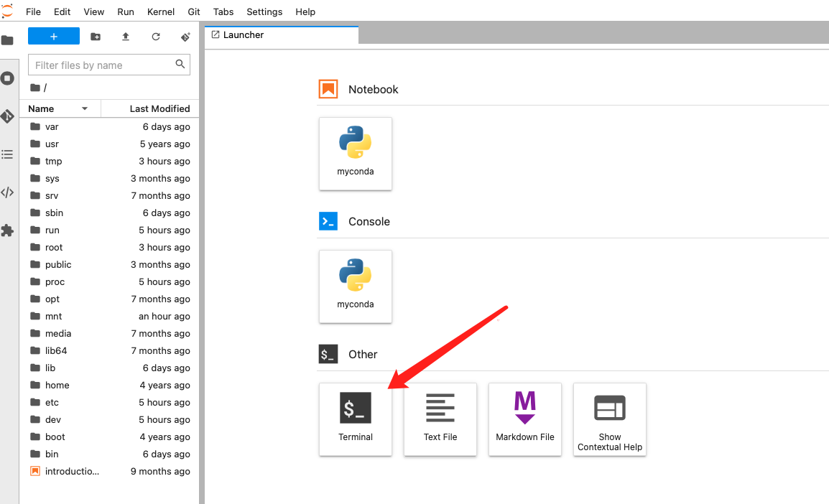Open the Git sidebar panel

pos(7,116)
